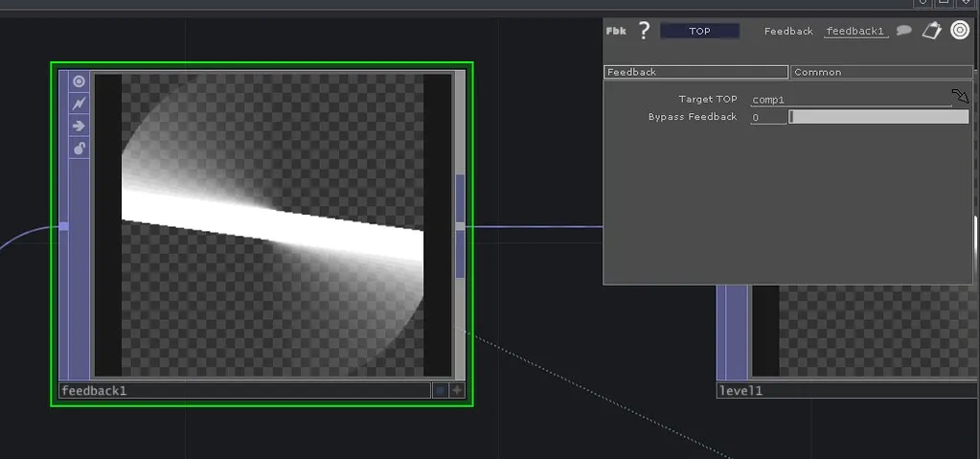Switch to the Common parameter page
Image resolution: width=980 pixels, height=459 pixels.
pyautogui.click(x=880, y=72)
